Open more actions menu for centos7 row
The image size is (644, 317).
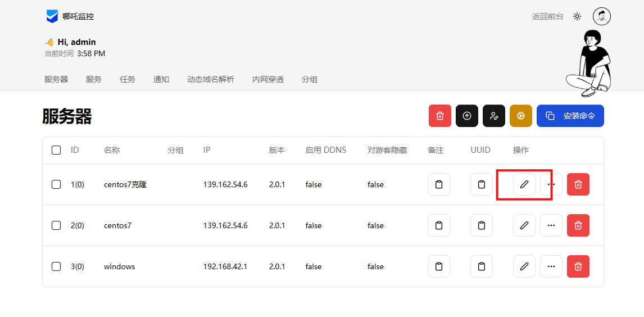tap(551, 225)
